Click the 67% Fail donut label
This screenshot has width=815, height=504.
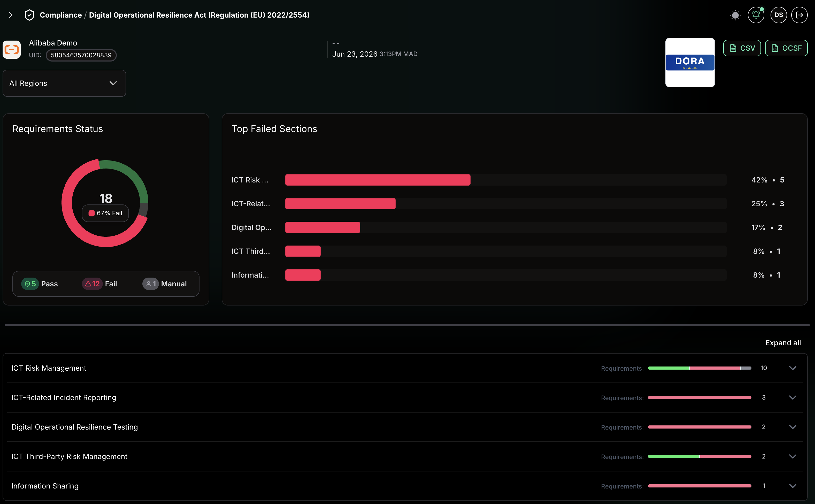105,213
